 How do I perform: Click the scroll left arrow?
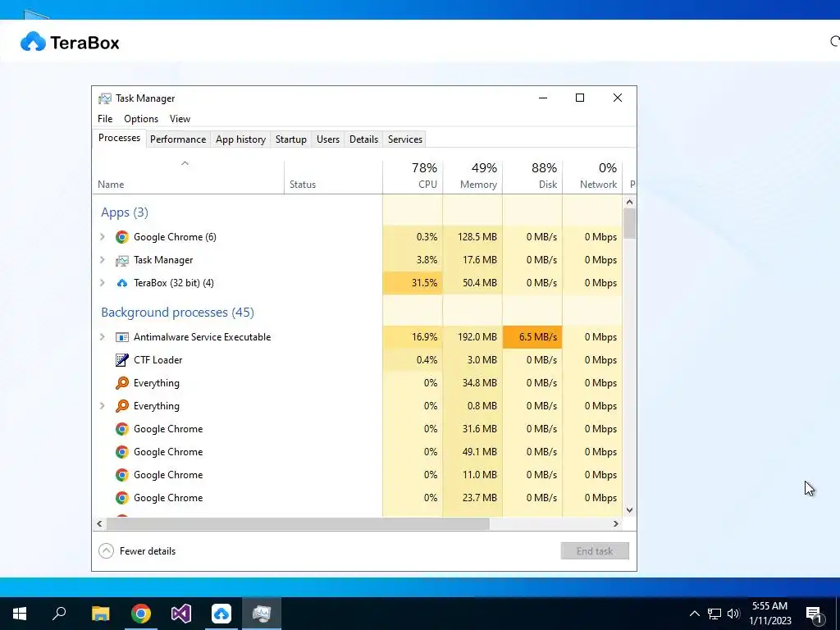click(99, 524)
